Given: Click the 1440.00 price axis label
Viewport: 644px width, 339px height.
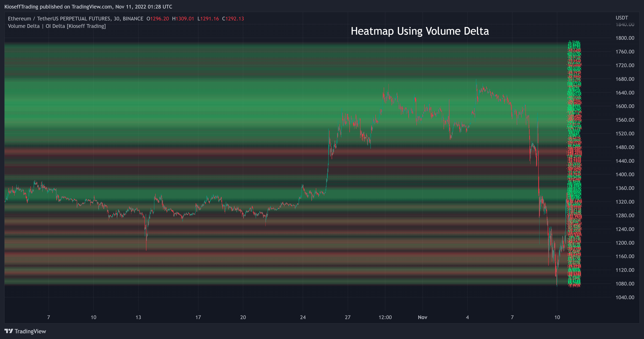Looking at the screenshot, I should [625, 161].
